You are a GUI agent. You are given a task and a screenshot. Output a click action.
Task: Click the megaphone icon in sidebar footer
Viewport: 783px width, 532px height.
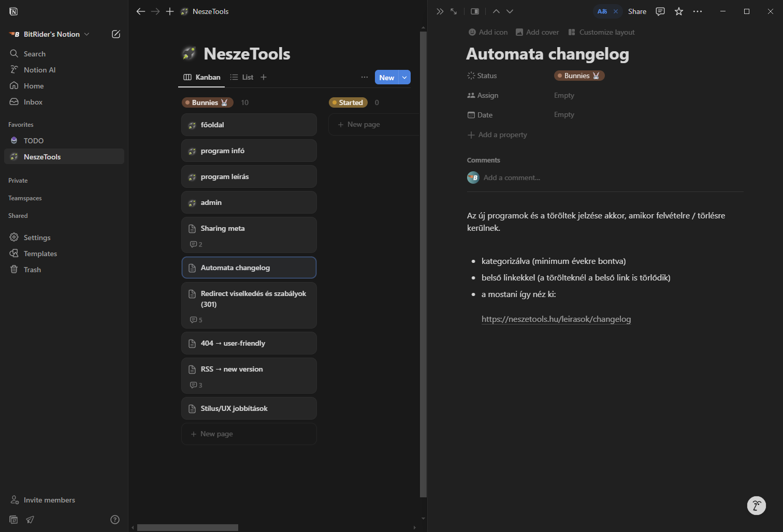[30, 520]
